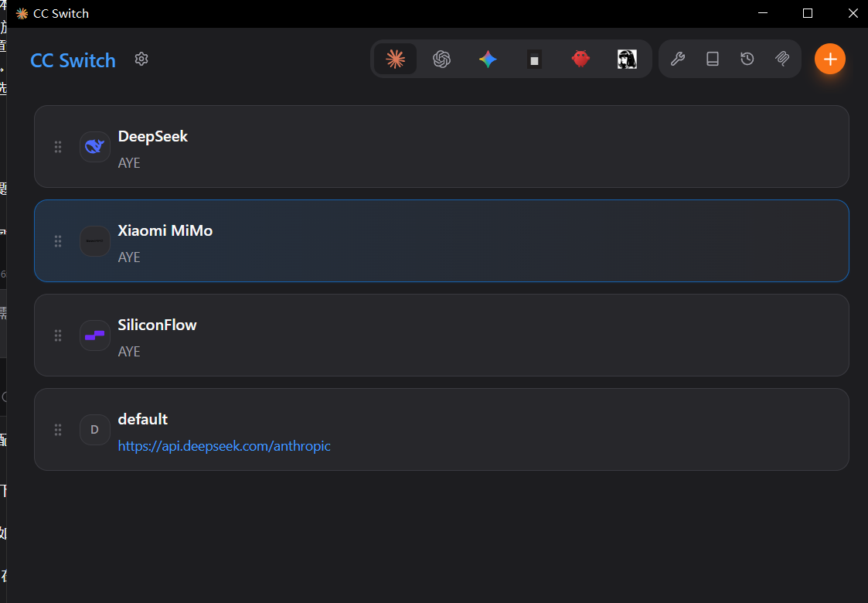Click AYE note under Xiaomi MiMo

point(129,257)
